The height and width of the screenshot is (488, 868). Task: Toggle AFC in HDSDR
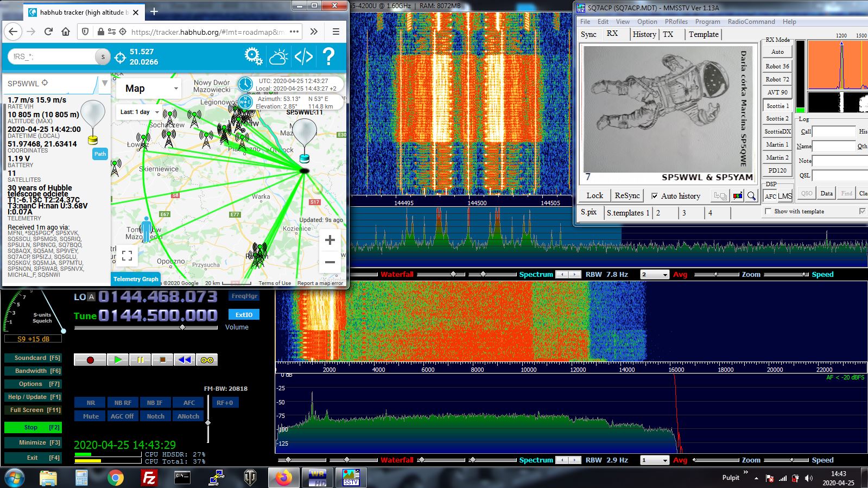click(189, 403)
